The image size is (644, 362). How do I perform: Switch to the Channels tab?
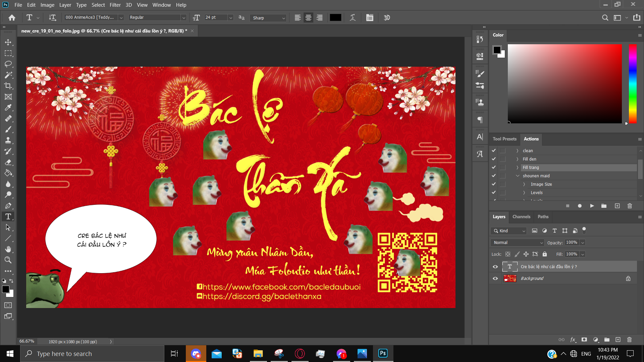pyautogui.click(x=521, y=217)
